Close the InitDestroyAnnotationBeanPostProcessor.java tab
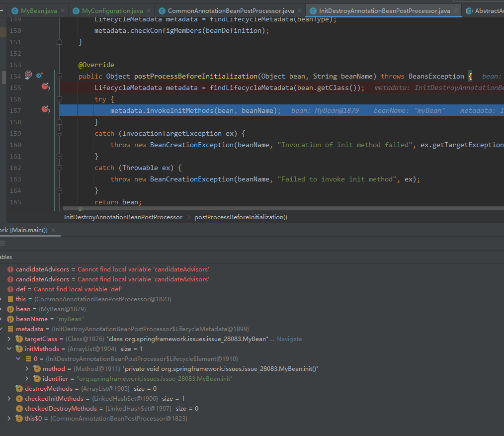 click(x=456, y=11)
